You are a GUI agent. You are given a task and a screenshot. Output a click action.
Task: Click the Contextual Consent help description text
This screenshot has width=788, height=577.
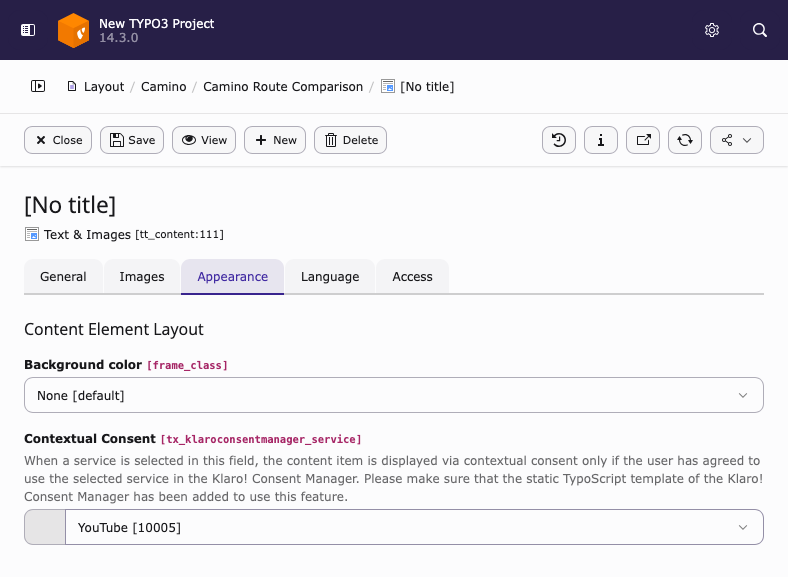[x=394, y=478]
